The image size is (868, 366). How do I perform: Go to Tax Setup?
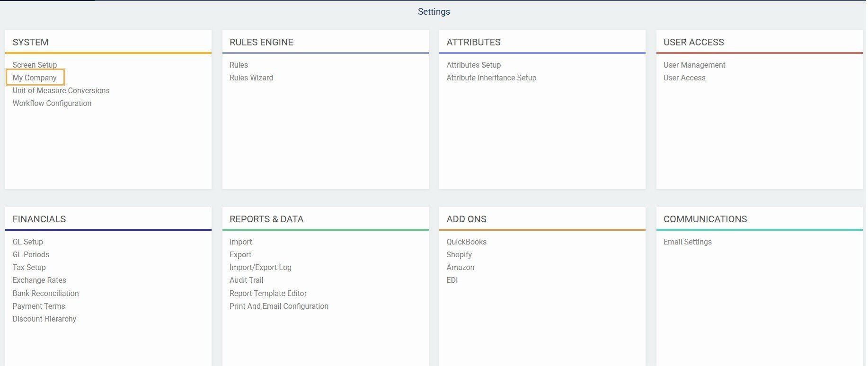click(29, 267)
